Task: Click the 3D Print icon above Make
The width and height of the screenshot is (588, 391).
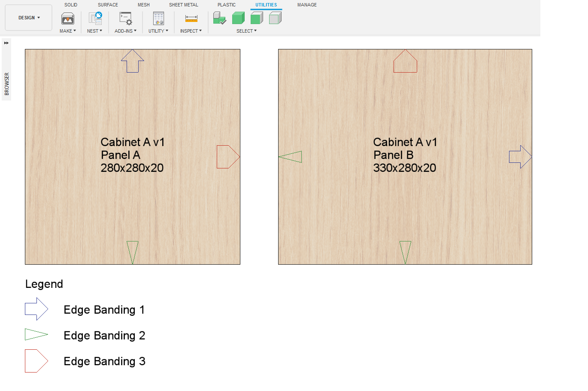Action: point(68,18)
